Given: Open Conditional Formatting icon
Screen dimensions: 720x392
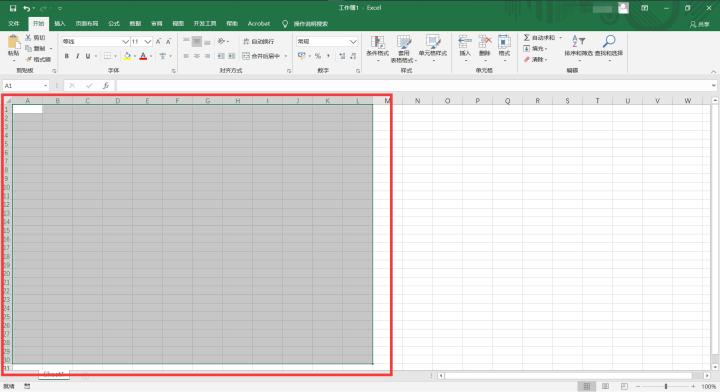Looking at the screenshot, I should 377,42.
